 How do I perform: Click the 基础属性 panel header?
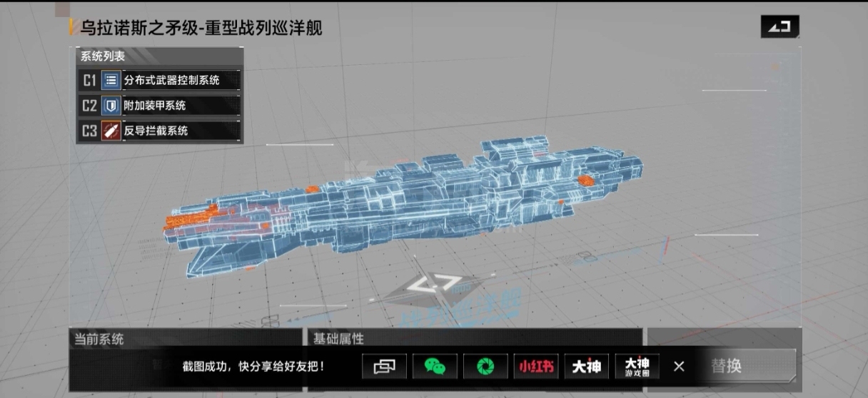point(338,338)
